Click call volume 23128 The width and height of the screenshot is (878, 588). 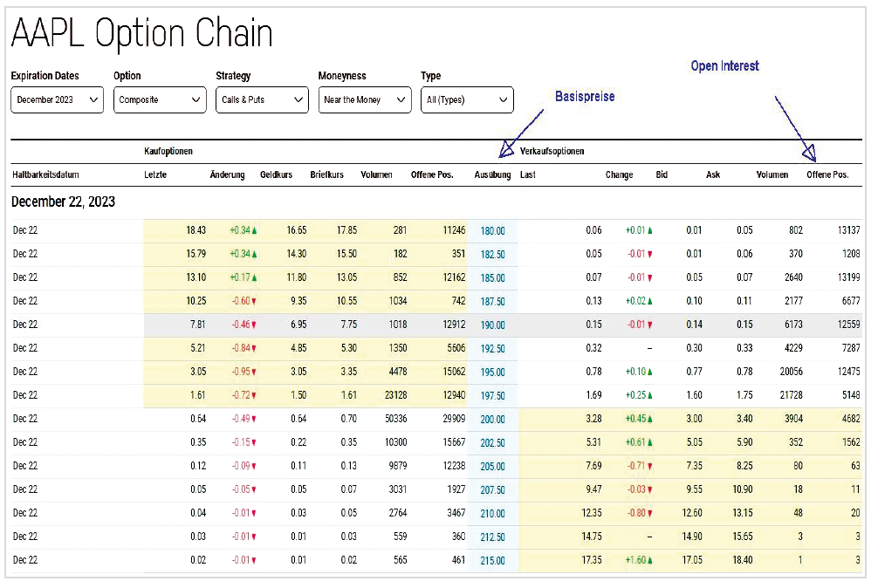click(396, 394)
